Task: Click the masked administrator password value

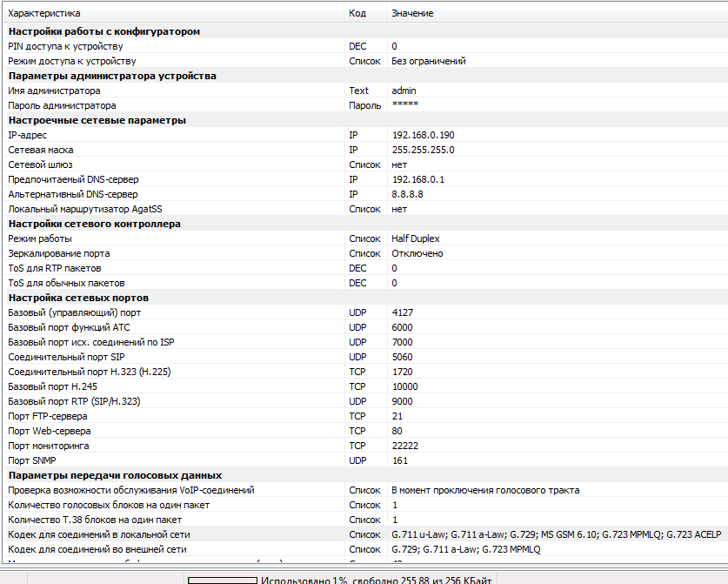Action: point(404,105)
